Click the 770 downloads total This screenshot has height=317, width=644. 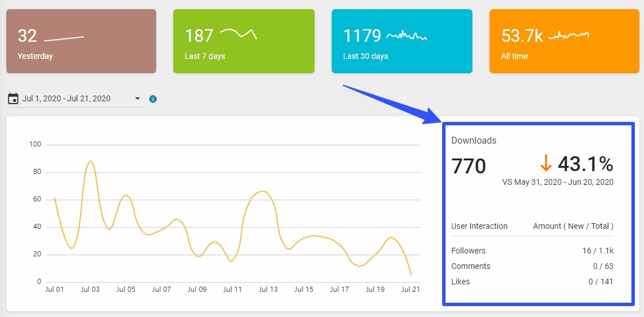pos(468,166)
